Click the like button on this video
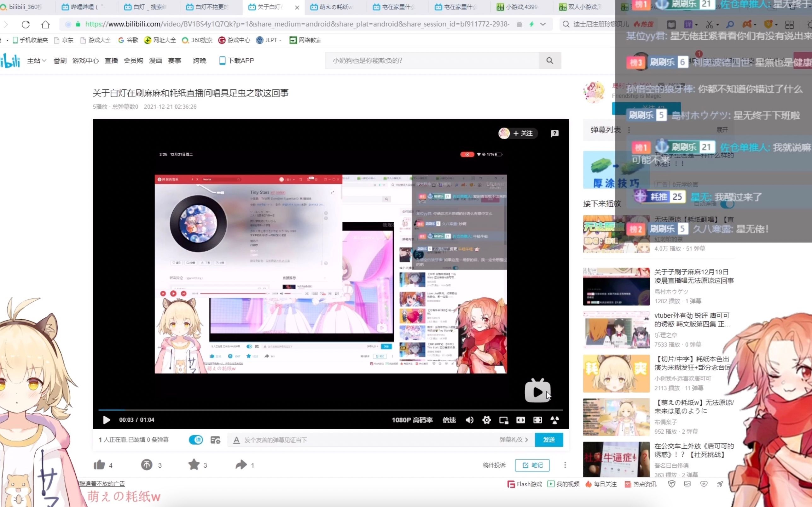 click(x=99, y=464)
